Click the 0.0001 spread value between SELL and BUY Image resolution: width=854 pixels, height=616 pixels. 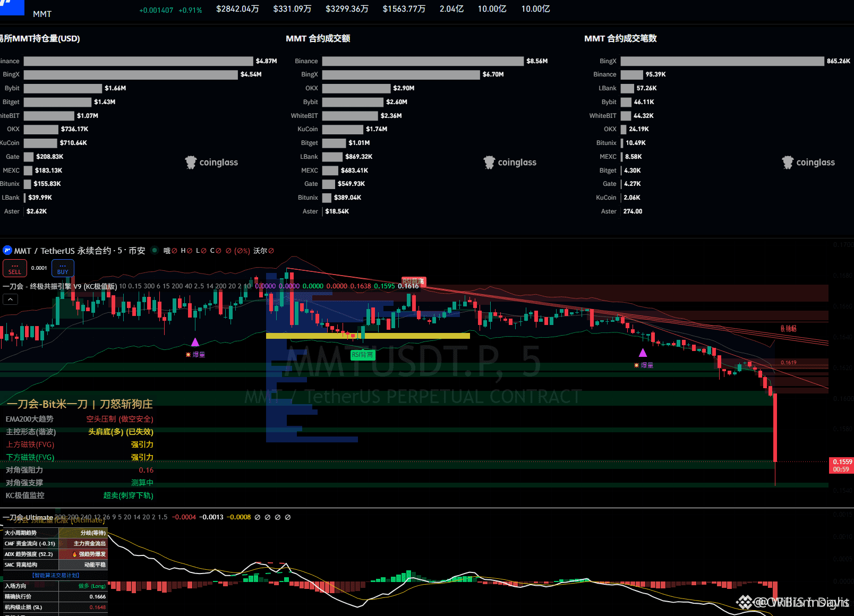[39, 268]
